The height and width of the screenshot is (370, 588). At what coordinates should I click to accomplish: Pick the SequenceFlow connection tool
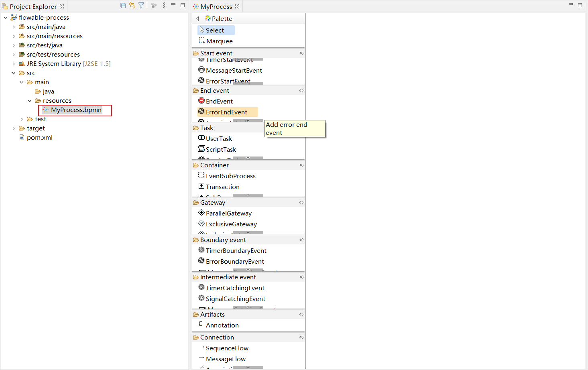coord(227,348)
